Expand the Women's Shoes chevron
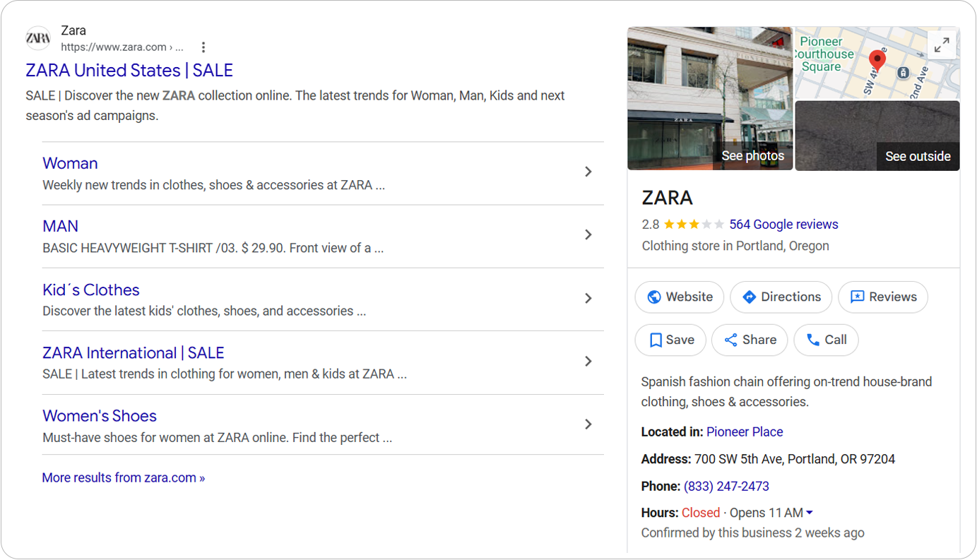The height and width of the screenshot is (560, 977). (x=588, y=424)
